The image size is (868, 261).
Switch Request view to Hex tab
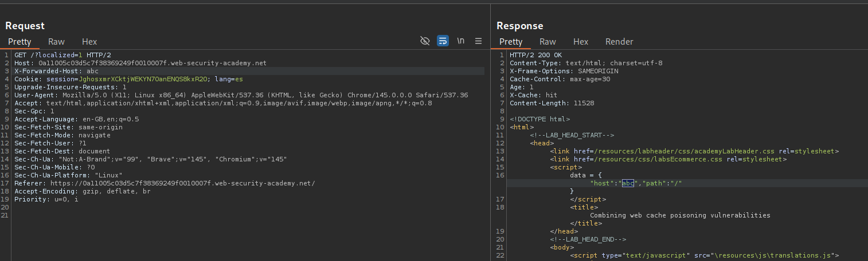click(x=89, y=41)
